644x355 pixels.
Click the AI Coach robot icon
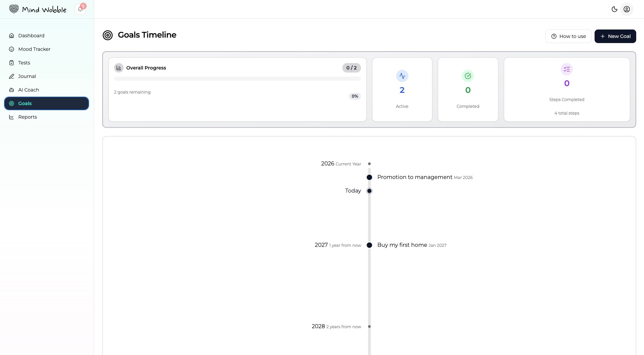click(12, 90)
